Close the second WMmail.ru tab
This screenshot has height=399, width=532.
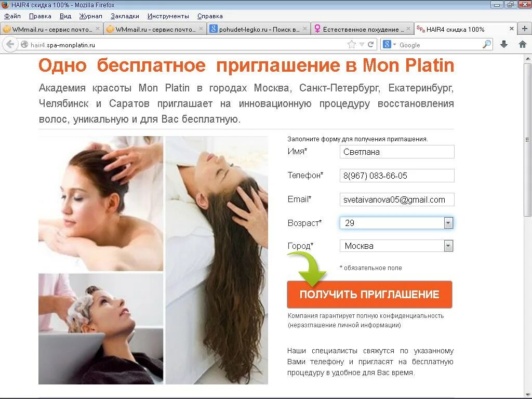tap(201, 29)
